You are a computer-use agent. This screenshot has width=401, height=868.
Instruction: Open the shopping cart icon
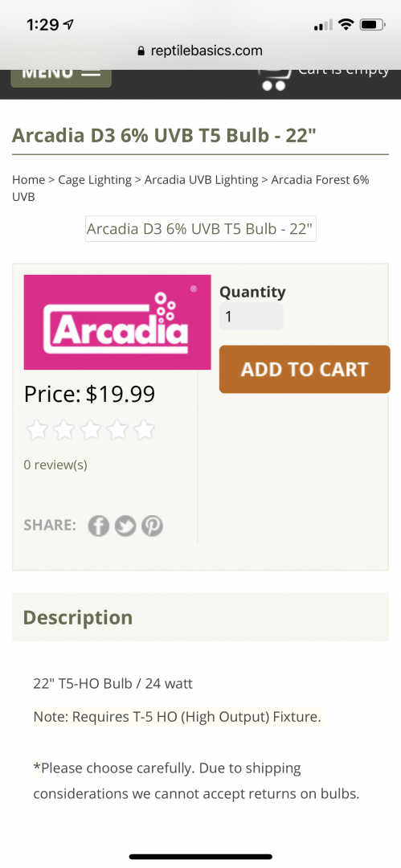click(276, 77)
